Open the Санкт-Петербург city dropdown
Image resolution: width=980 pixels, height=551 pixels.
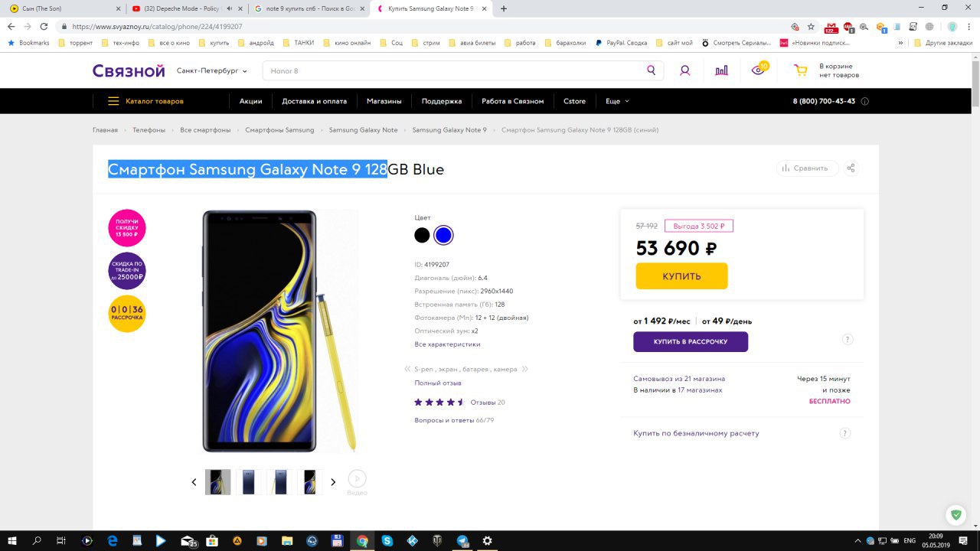pyautogui.click(x=212, y=70)
